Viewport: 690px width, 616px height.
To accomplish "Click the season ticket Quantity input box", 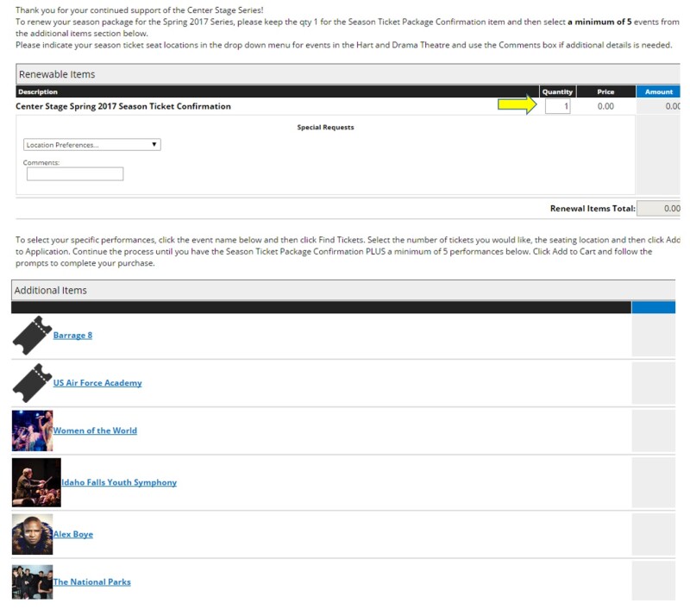I will 557,106.
